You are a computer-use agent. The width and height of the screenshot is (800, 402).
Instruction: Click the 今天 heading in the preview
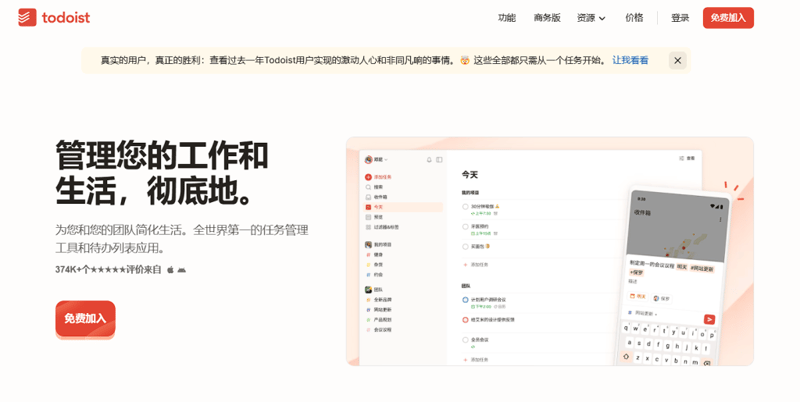tap(469, 174)
